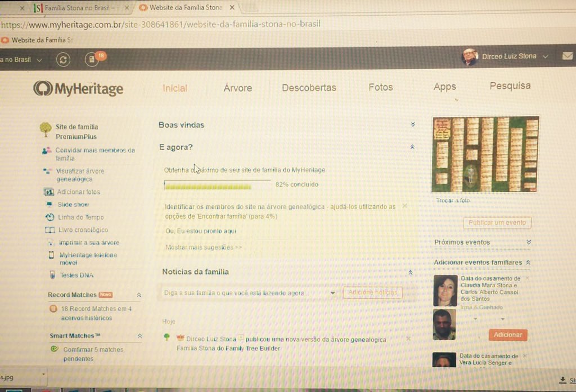Open Dirceo Luiz Stona account dropdown
Image resolution: width=576 pixels, height=392 pixels.
pyautogui.click(x=546, y=57)
